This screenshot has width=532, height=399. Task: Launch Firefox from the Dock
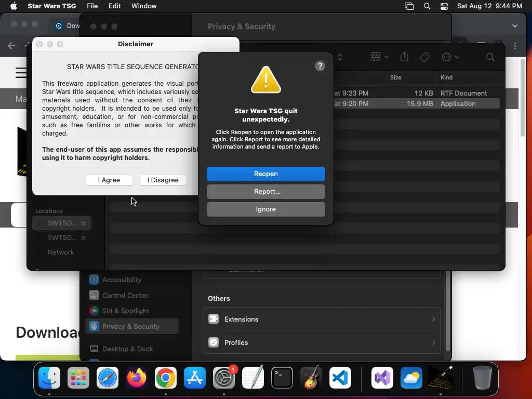coord(137,378)
